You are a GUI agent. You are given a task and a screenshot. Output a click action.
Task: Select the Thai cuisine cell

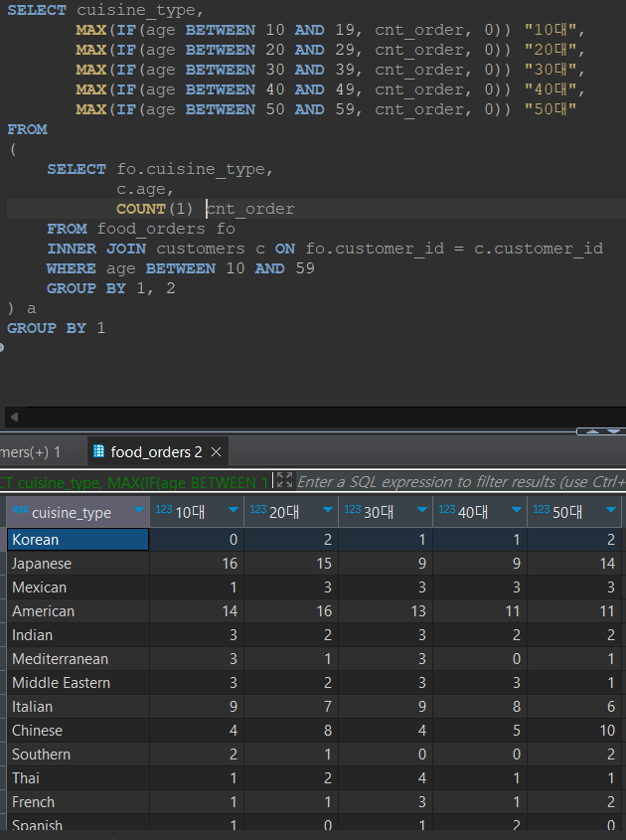tap(78, 778)
